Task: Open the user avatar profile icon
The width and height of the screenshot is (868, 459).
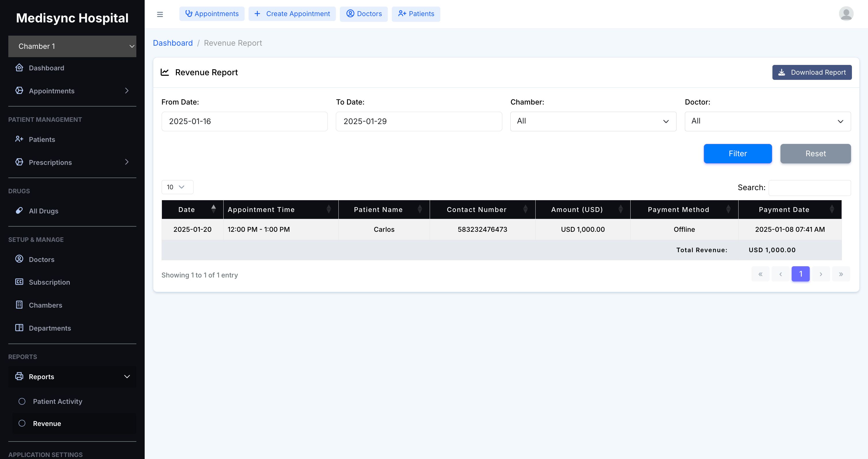Action: pyautogui.click(x=846, y=14)
